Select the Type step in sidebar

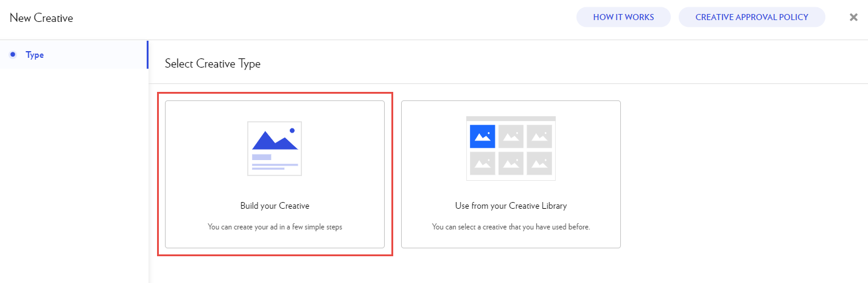pos(35,55)
